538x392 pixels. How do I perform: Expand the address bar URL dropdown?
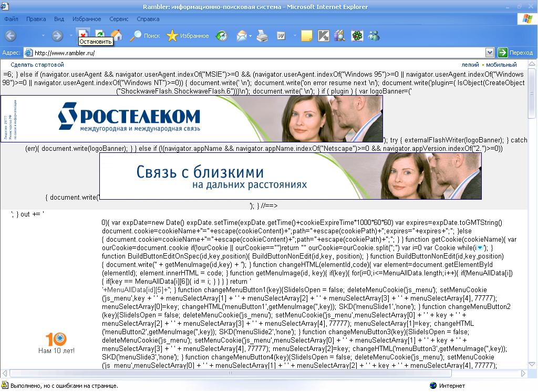coord(490,53)
